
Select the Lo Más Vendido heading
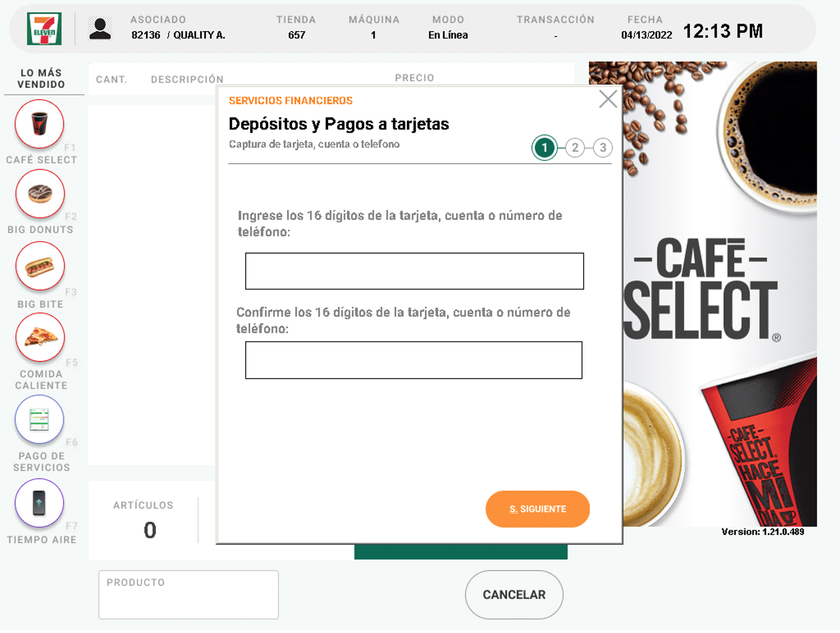tap(41, 79)
